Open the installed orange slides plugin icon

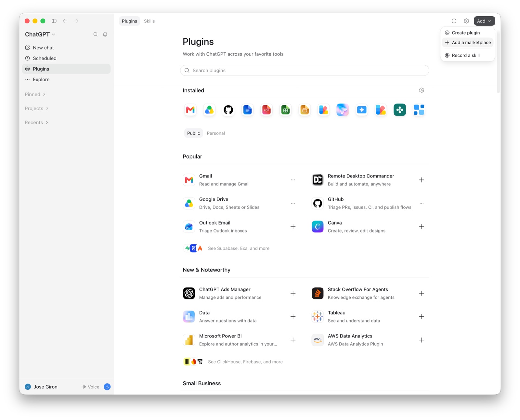click(305, 110)
